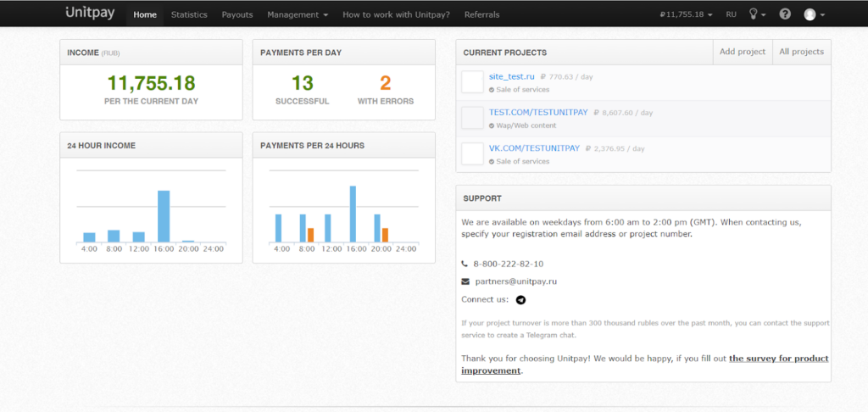Open the survey for product improvement link
The image size is (868, 412).
(645, 365)
